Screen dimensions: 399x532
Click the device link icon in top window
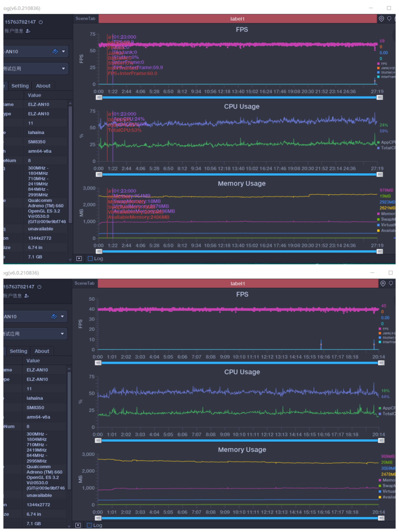55,52
